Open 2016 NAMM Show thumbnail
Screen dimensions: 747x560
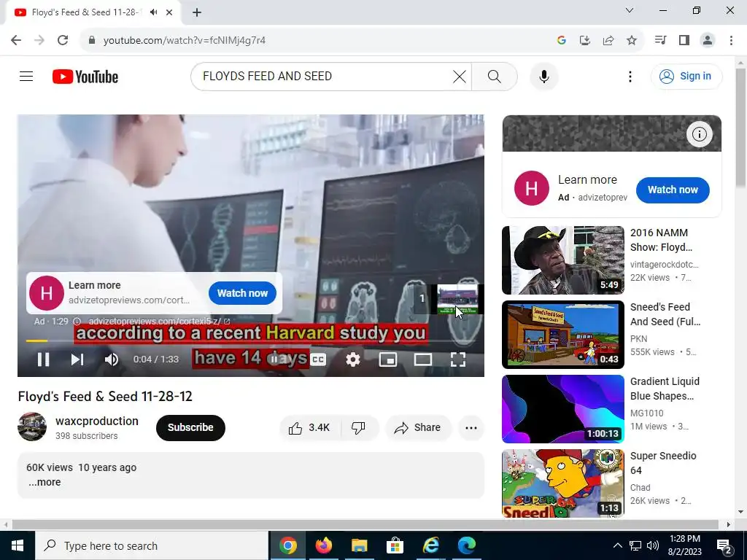pyautogui.click(x=562, y=260)
